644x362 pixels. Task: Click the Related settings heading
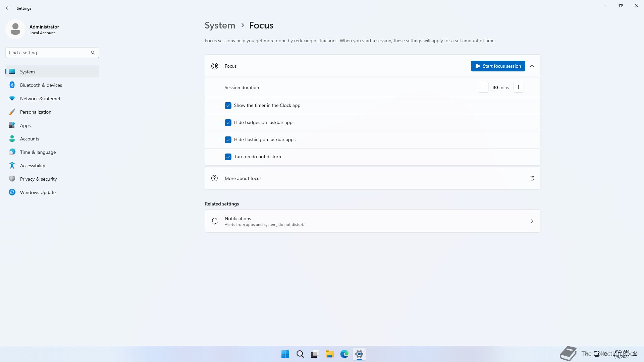coord(222,204)
